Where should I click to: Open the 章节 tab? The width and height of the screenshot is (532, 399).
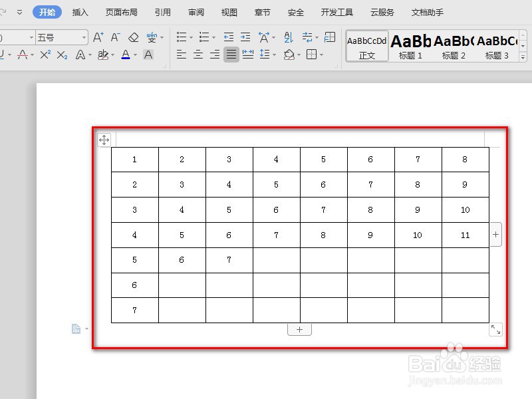point(262,13)
